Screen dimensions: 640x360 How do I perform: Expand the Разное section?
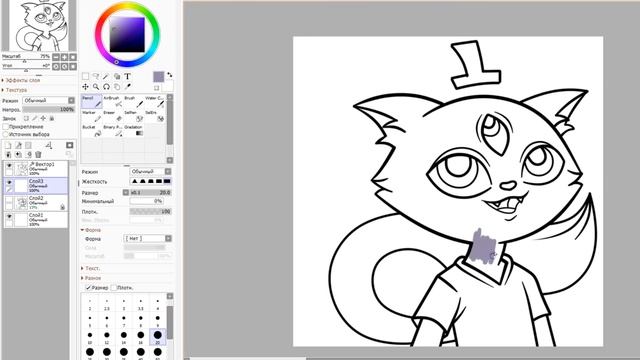pos(91,278)
